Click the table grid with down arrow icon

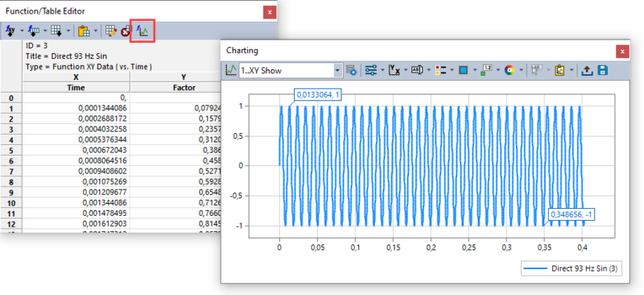[56, 31]
